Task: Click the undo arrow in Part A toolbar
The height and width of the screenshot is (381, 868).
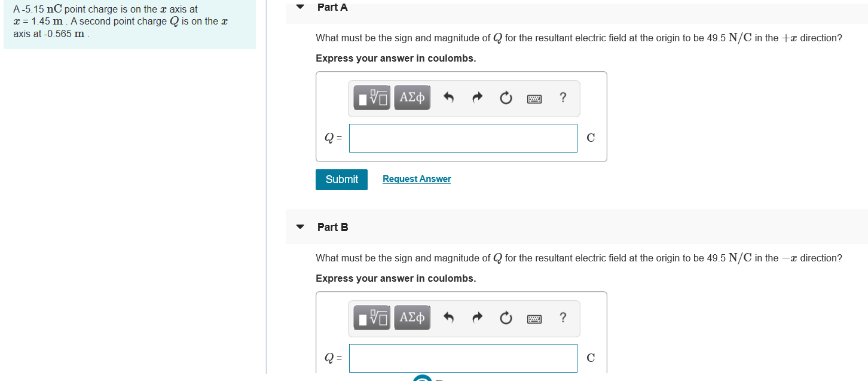Action: (449, 98)
